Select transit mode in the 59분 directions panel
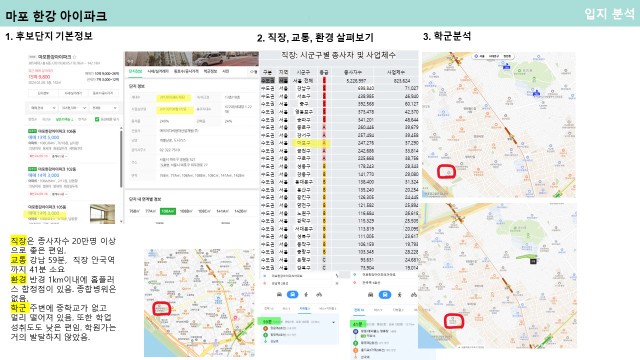 pos(293,294)
